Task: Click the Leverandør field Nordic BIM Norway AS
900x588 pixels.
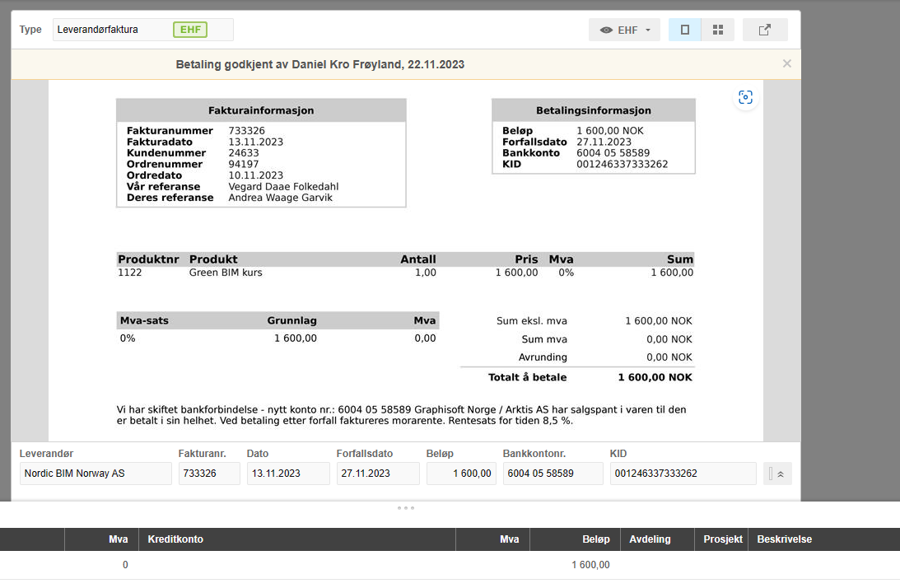Action: pos(96,474)
